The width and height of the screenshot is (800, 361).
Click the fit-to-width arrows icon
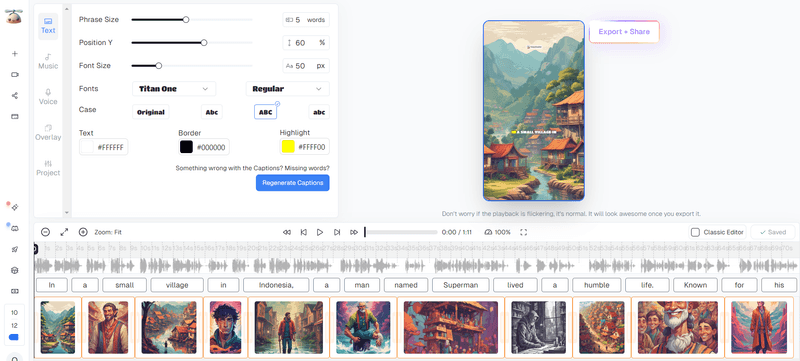tap(64, 232)
